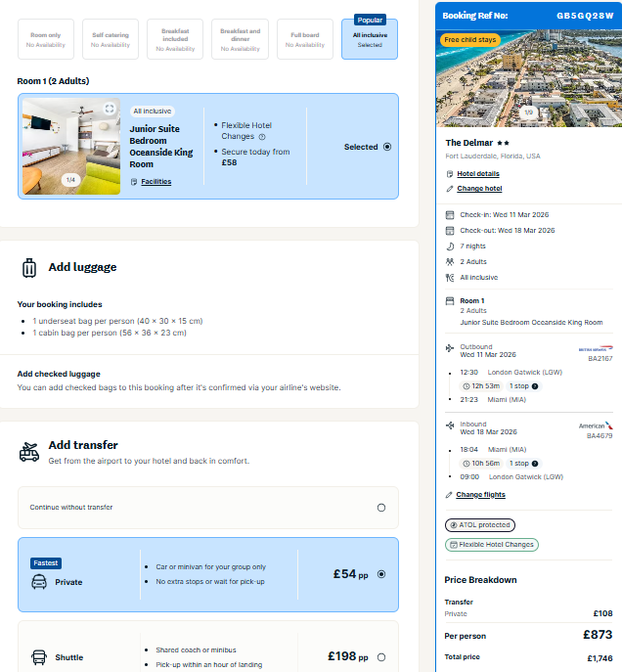Click the Add checked luggage heading

click(x=59, y=374)
